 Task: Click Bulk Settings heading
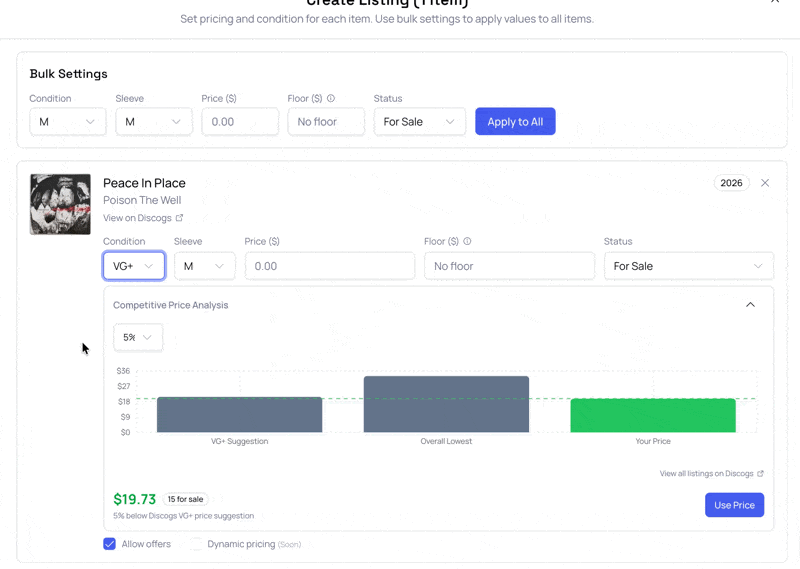[68, 74]
